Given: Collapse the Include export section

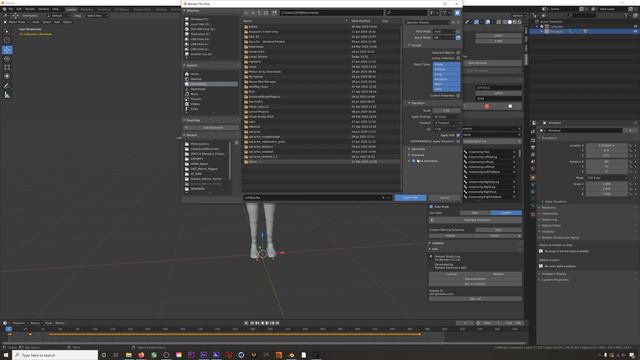Looking at the screenshot, I should pos(415,45).
